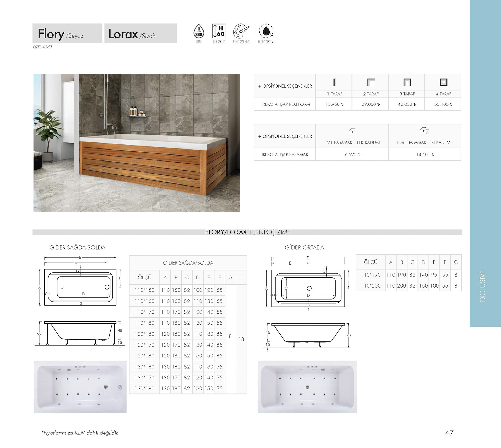Click the H 60 height icon

[219, 31]
